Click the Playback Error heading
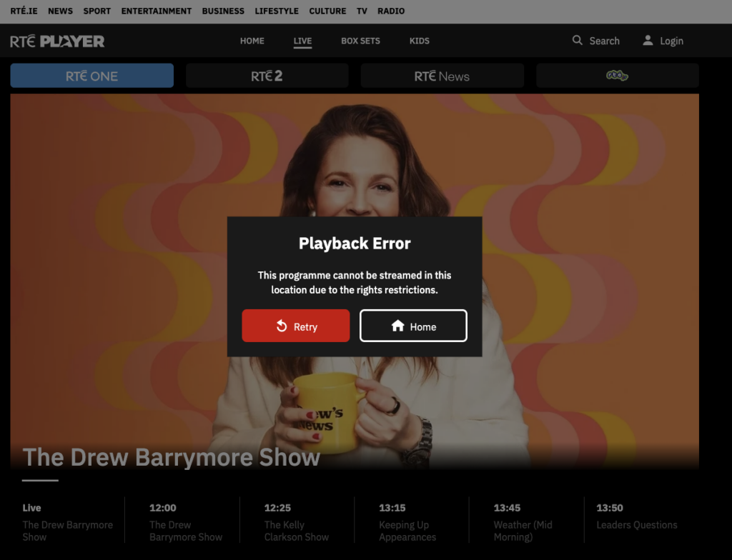732x560 pixels. pos(355,243)
